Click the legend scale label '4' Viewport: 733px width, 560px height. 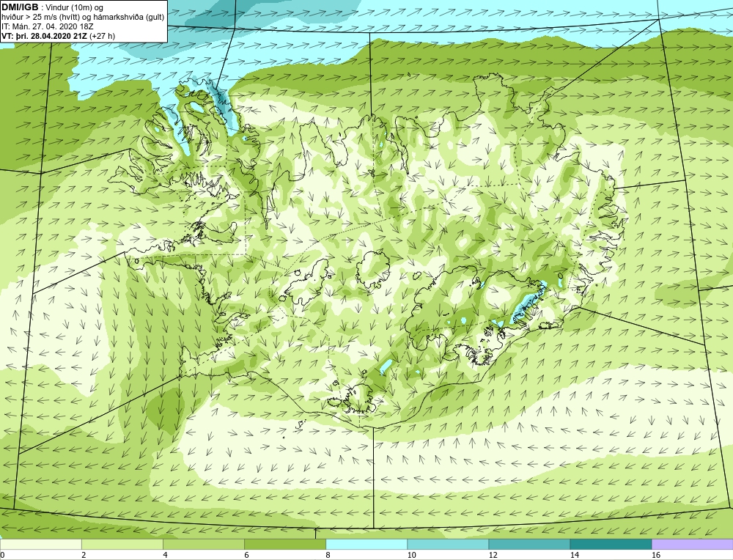point(165,555)
